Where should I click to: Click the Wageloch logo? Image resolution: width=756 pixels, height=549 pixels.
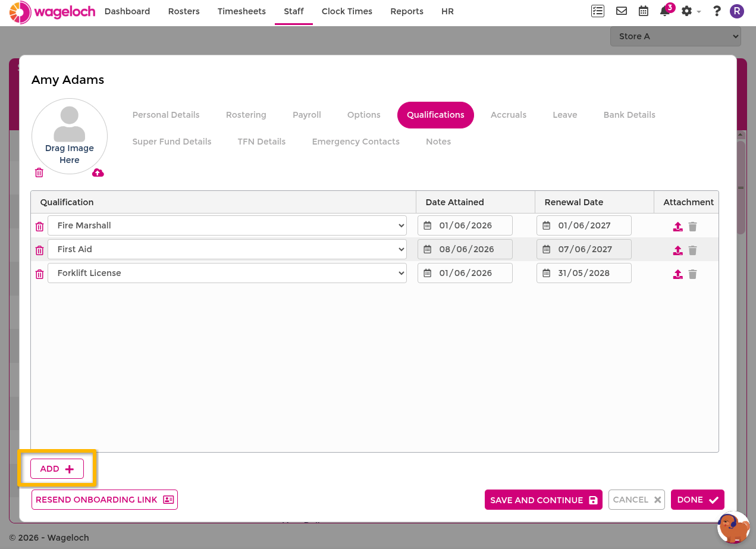pos(52,12)
